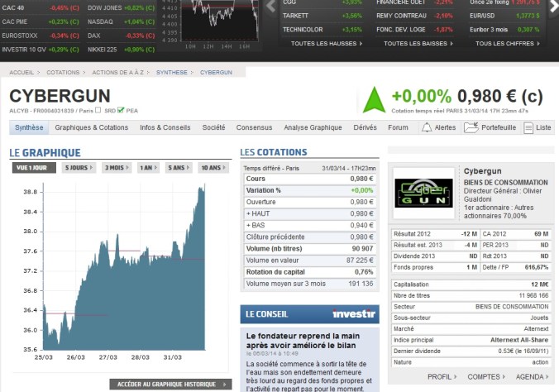Click the Liste document icon

coord(528,127)
